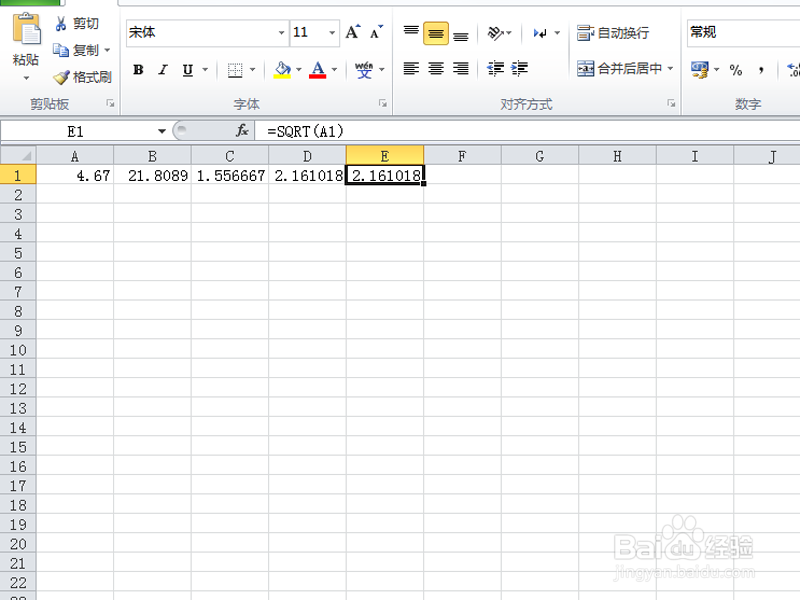Open number format dropdown 常规
Viewport: 800px width, 600px height.
(x=744, y=33)
